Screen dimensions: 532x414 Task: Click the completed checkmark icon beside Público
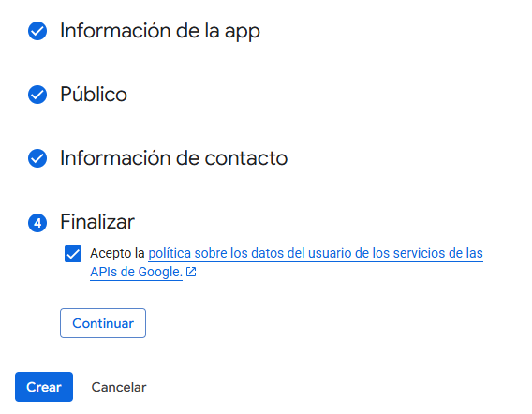(x=37, y=95)
